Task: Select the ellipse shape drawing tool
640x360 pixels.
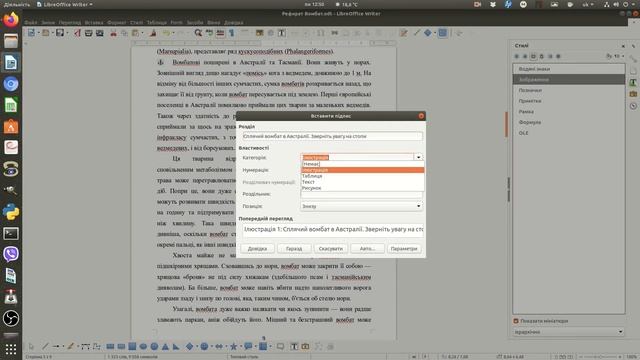Action: (143, 347)
